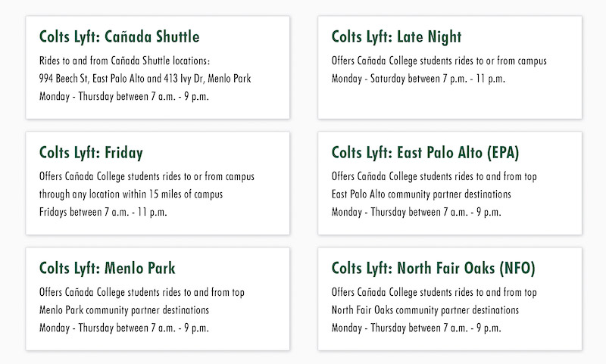Click "East Palo Alto community partner destinations" line
The height and width of the screenshot is (364, 606).
pos(421,194)
